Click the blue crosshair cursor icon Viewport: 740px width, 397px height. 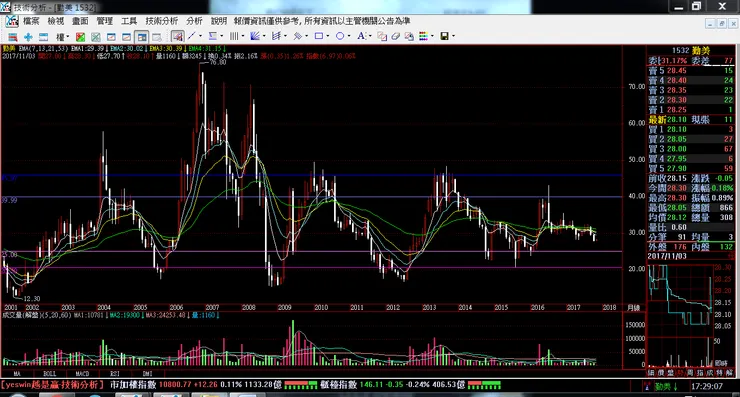[x=28, y=37]
